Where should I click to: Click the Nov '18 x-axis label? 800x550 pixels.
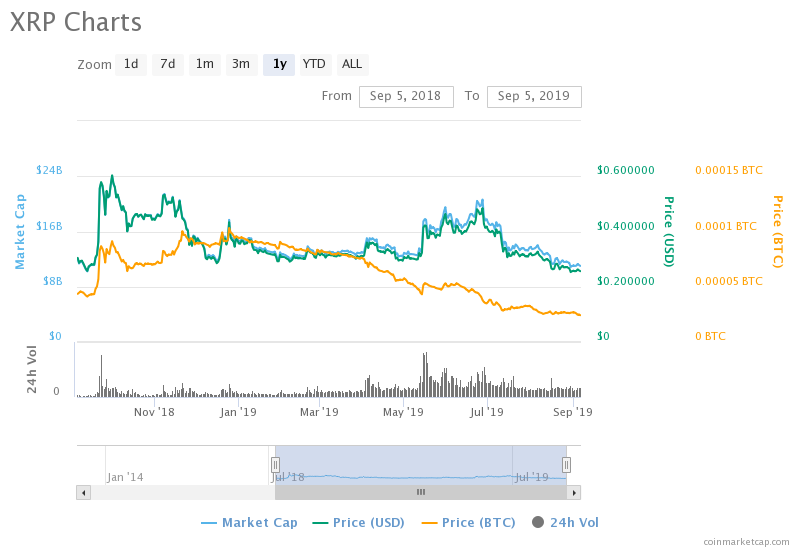[154, 412]
